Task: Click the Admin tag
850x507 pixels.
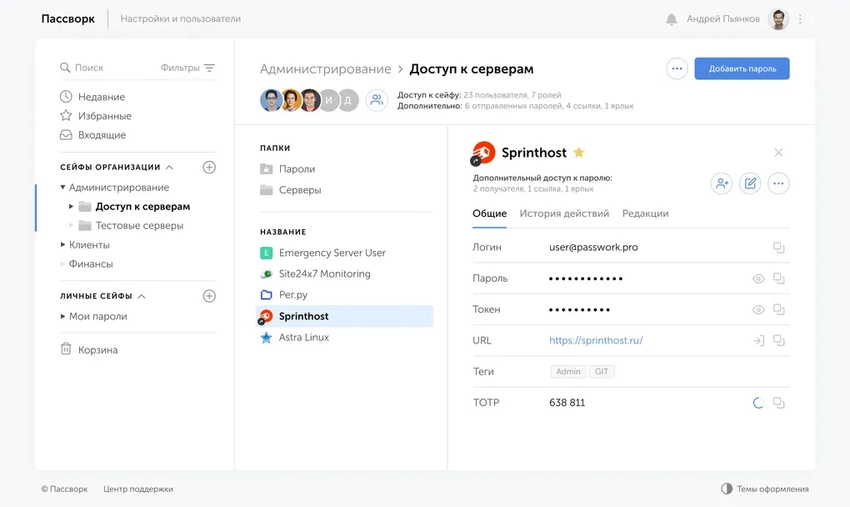Action: click(x=568, y=371)
